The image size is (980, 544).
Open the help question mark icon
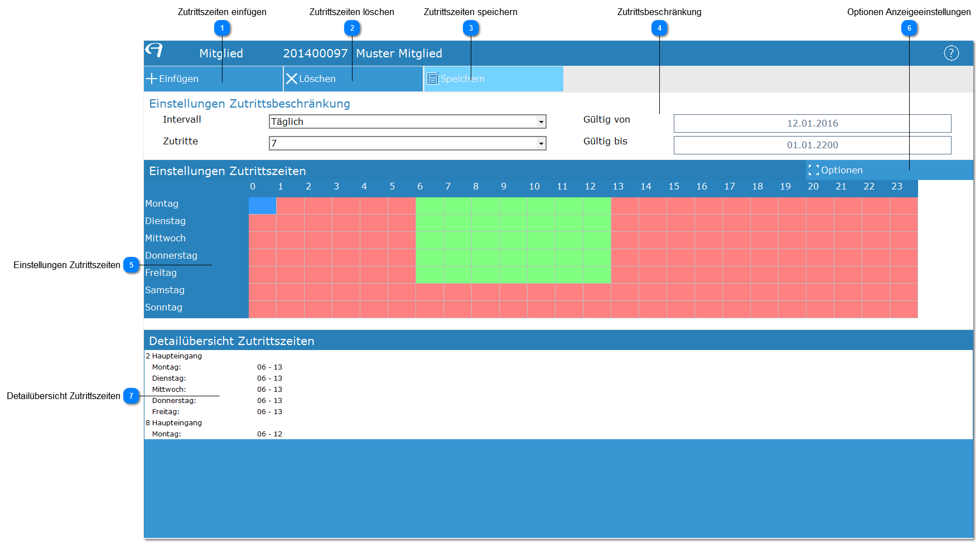click(951, 53)
